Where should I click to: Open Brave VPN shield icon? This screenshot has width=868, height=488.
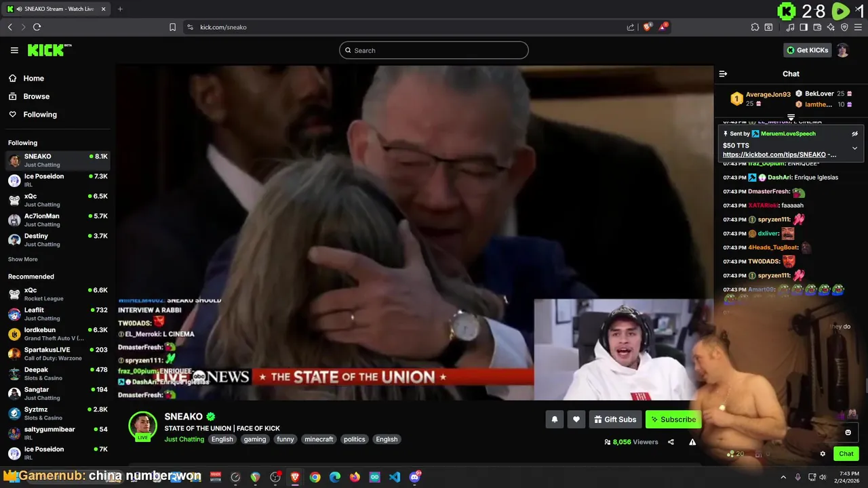pyautogui.click(x=844, y=27)
